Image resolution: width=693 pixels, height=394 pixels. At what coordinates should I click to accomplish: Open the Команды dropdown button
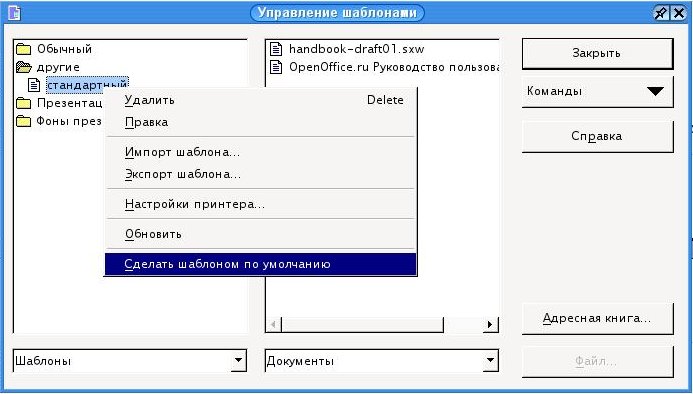(x=598, y=92)
